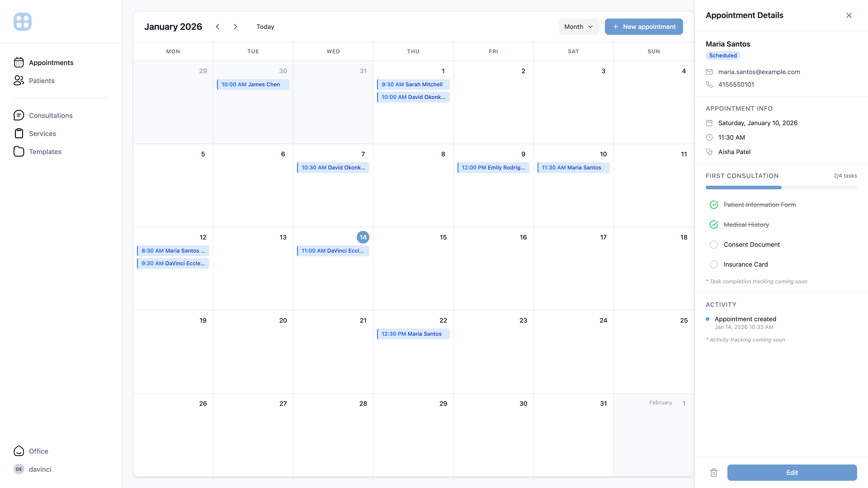This screenshot has width=868, height=488.
Task: Click the app logo icon
Action: [x=23, y=22]
